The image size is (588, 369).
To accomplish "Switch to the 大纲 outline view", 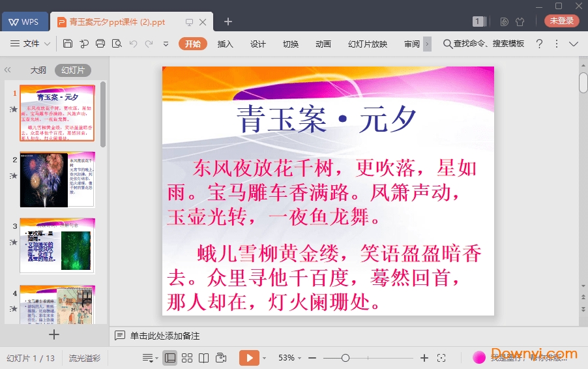I will tap(38, 70).
